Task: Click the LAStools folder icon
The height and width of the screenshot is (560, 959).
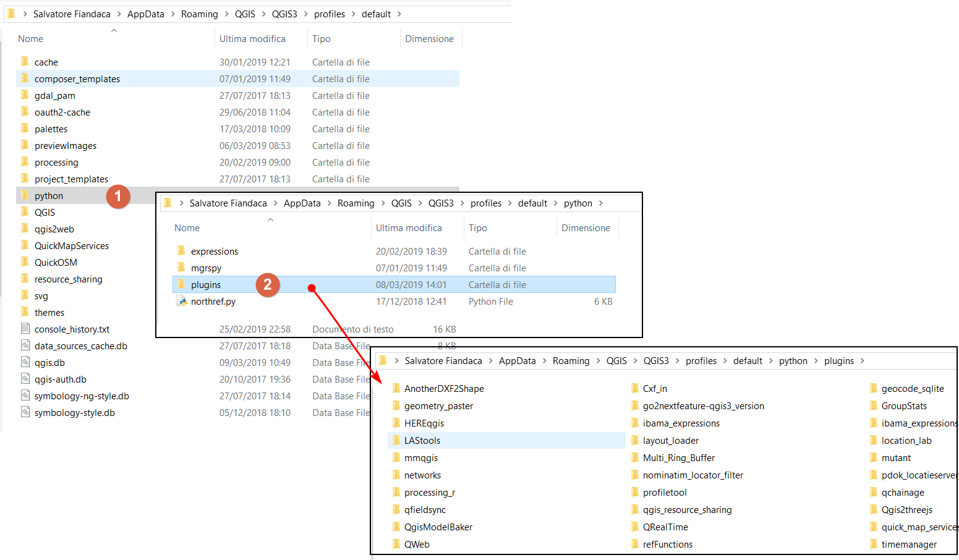Action: pyautogui.click(x=396, y=440)
